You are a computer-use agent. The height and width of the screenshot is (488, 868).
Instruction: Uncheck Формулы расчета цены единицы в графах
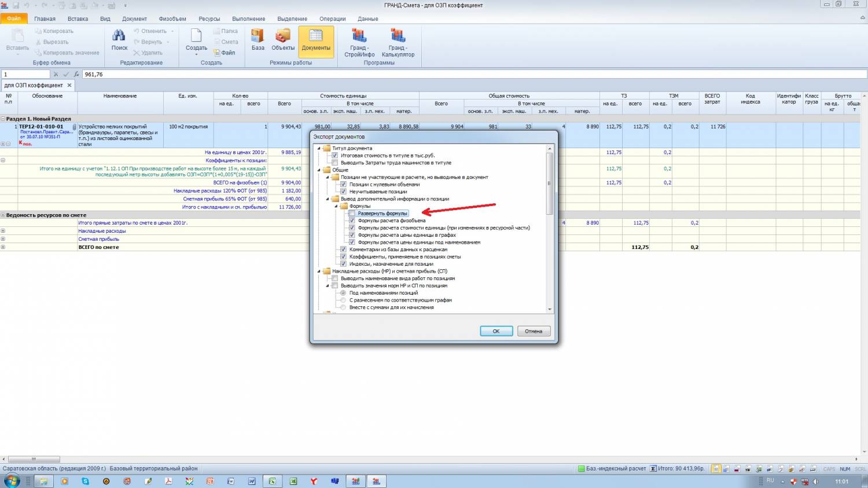click(352, 235)
